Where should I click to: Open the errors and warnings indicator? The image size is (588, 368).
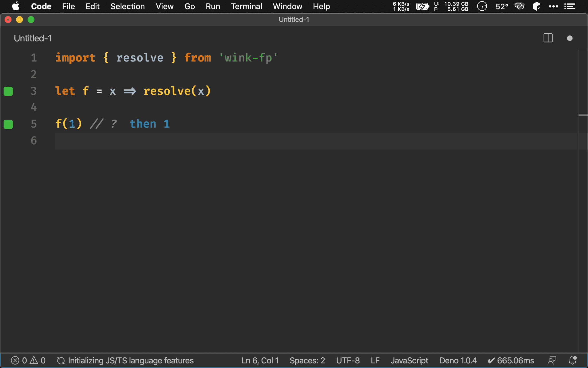point(28,361)
